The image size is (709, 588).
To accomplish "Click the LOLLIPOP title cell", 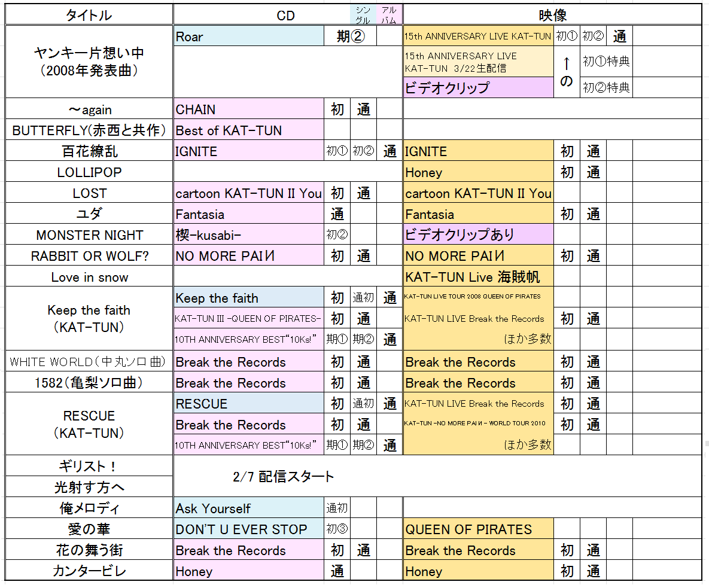I will click(x=89, y=172).
